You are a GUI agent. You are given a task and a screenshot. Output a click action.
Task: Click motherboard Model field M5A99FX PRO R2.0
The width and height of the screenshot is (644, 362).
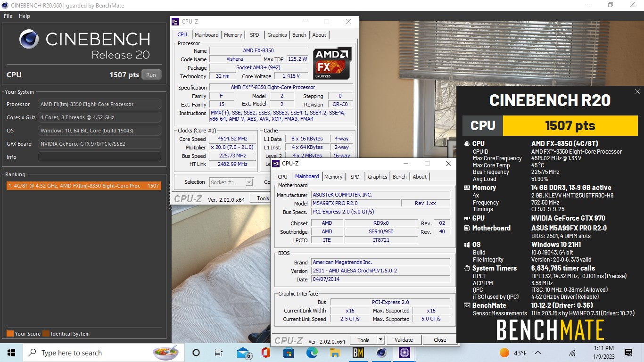[x=355, y=203]
